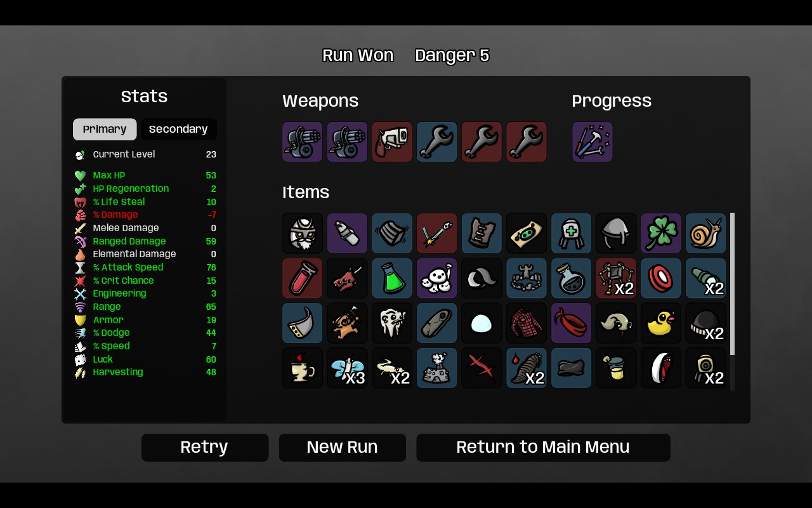This screenshot has height=508, width=812.
Task: Return to Main Menu
Action: [543, 448]
